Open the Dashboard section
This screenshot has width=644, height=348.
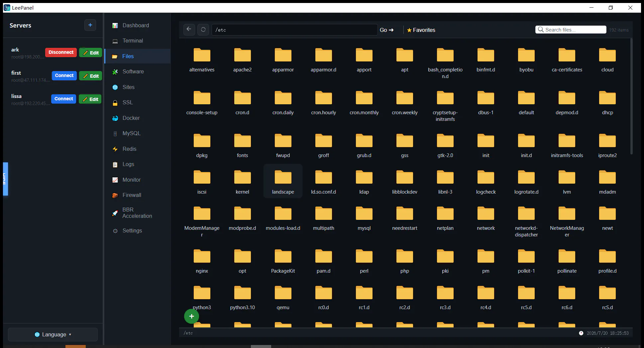[x=138, y=25]
